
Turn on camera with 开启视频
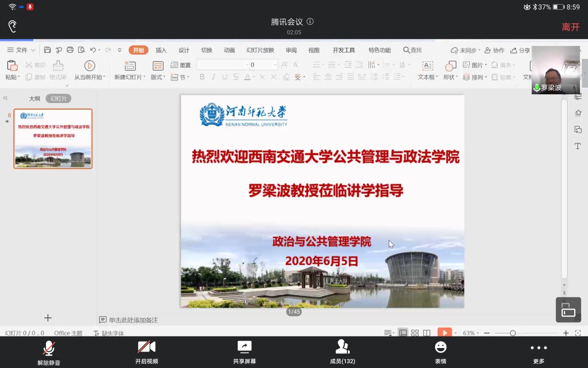point(147,352)
